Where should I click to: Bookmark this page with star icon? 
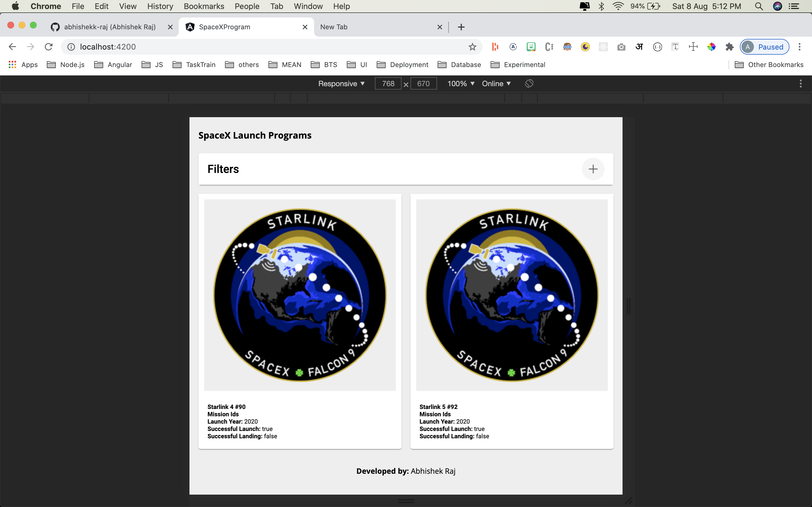click(x=473, y=47)
